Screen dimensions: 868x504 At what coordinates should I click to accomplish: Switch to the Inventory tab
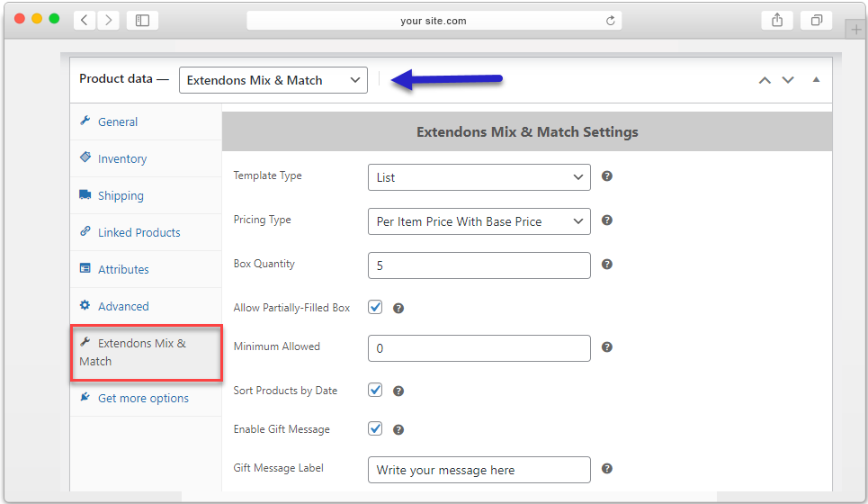[x=146, y=158]
